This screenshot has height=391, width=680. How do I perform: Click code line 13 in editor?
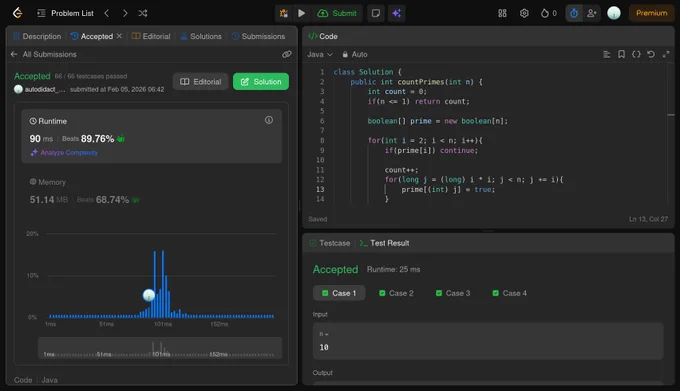click(448, 189)
